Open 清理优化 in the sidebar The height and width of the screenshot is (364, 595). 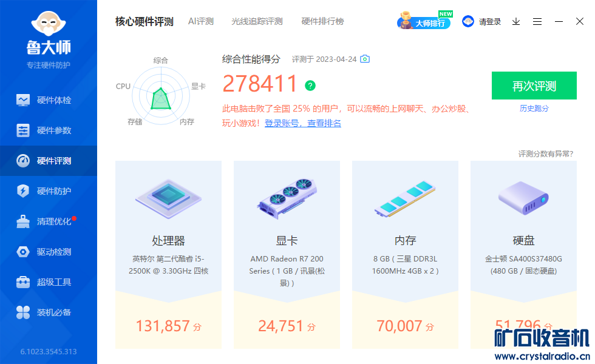[x=49, y=221]
